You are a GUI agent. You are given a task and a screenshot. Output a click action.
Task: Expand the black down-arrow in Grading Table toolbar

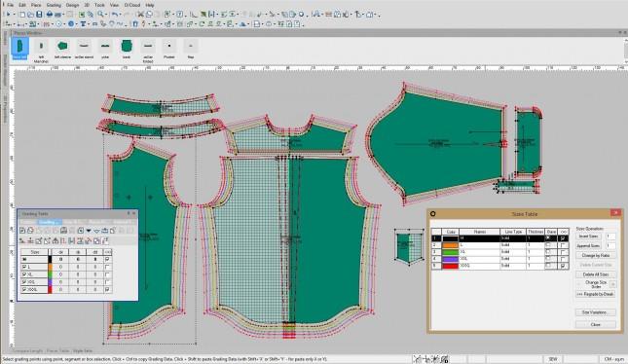coord(89,231)
